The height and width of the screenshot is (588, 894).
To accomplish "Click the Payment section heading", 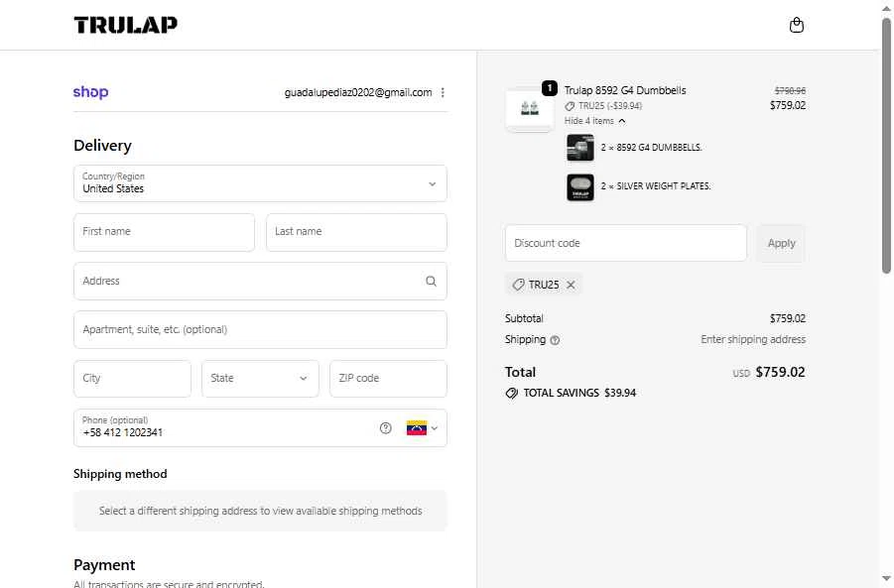I will point(104,564).
